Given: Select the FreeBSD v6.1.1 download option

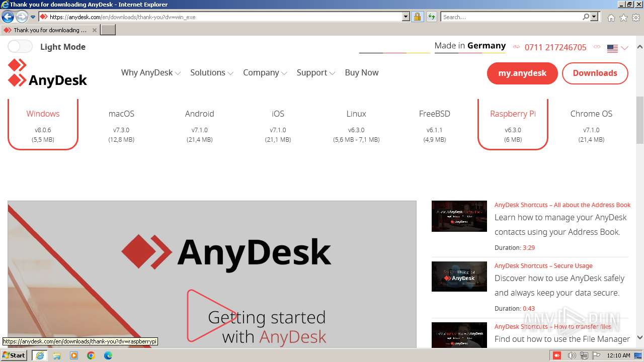Looking at the screenshot, I should coord(434,126).
